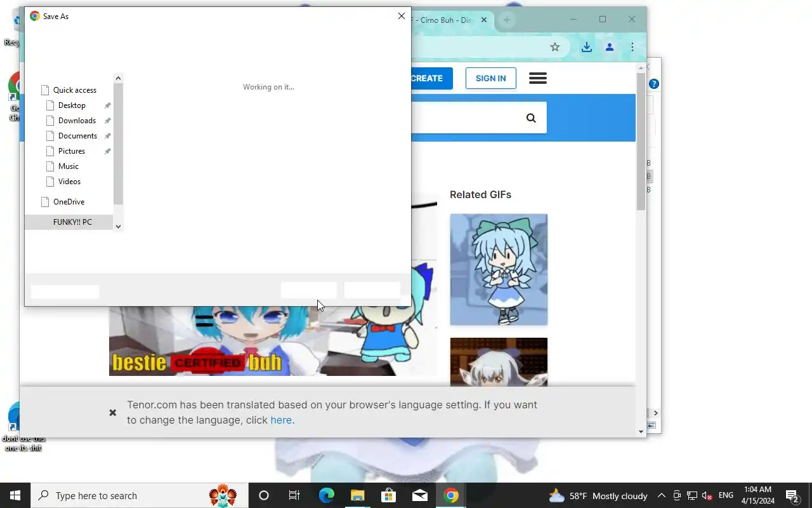Open the clock and date flyout
This screenshot has width=812, height=508.
pos(758,495)
